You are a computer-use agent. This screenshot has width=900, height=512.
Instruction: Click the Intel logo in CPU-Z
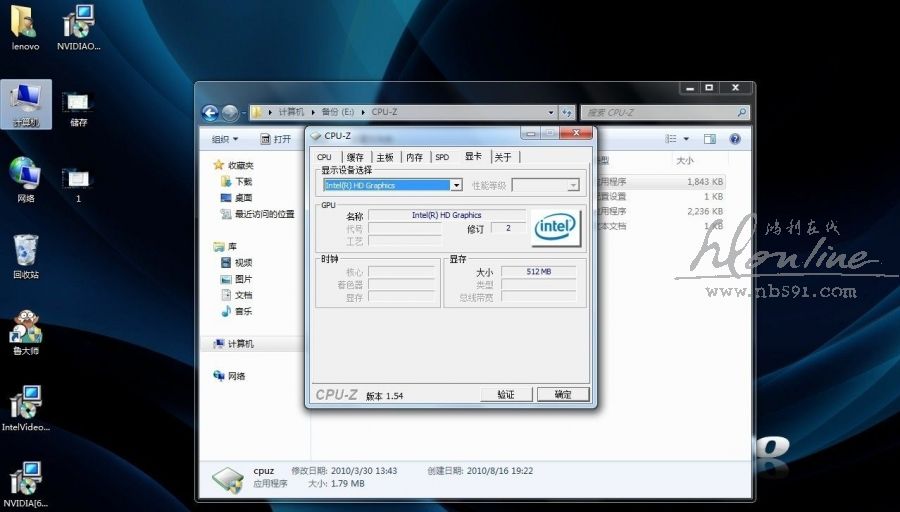tap(555, 228)
